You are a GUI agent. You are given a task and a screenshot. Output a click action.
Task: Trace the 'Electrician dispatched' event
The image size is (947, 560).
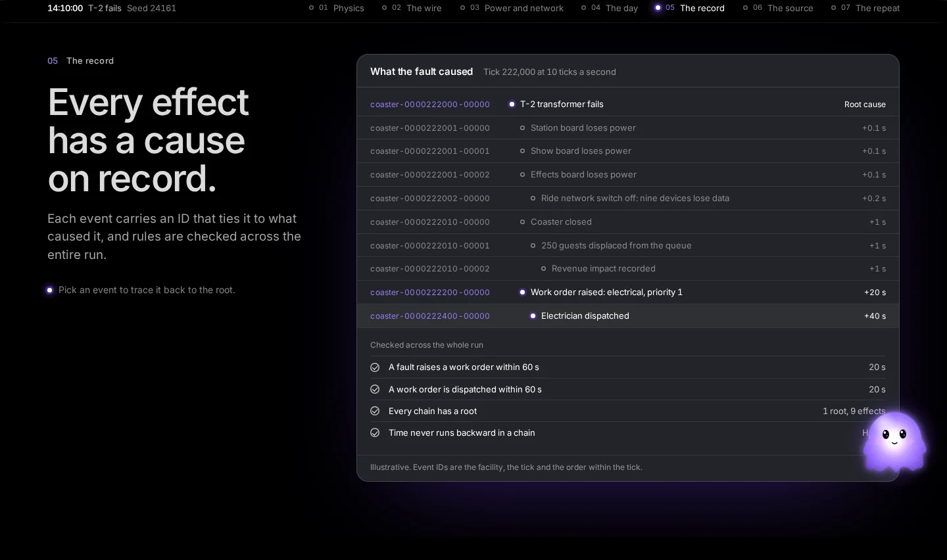click(628, 316)
